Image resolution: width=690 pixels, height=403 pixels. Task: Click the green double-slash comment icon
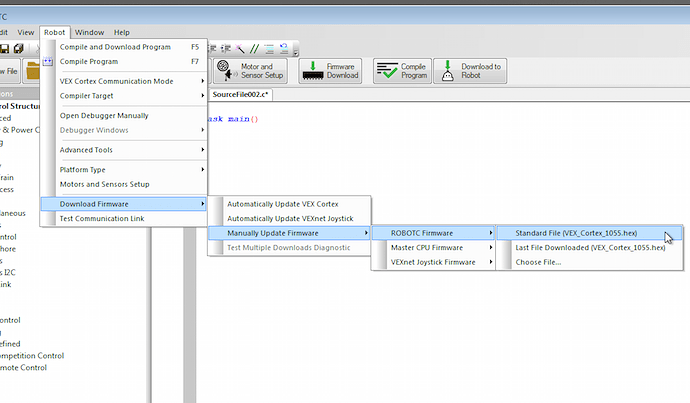point(254,48)
